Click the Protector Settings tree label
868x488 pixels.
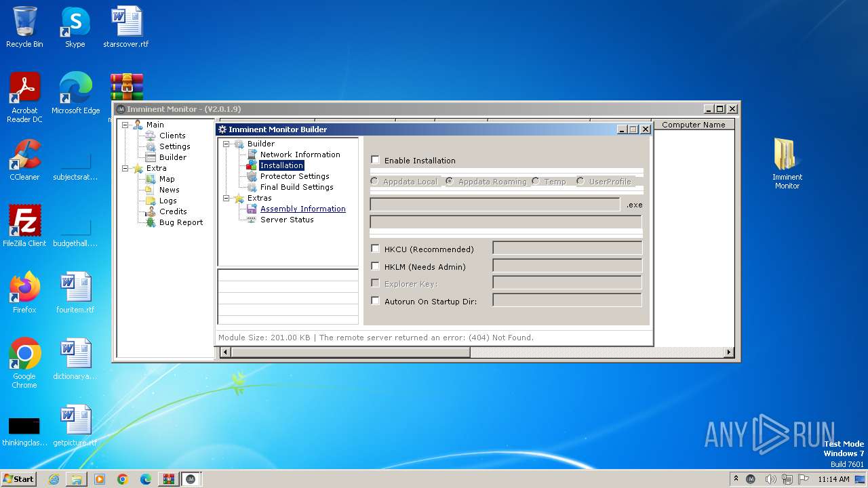click(295, 176)
